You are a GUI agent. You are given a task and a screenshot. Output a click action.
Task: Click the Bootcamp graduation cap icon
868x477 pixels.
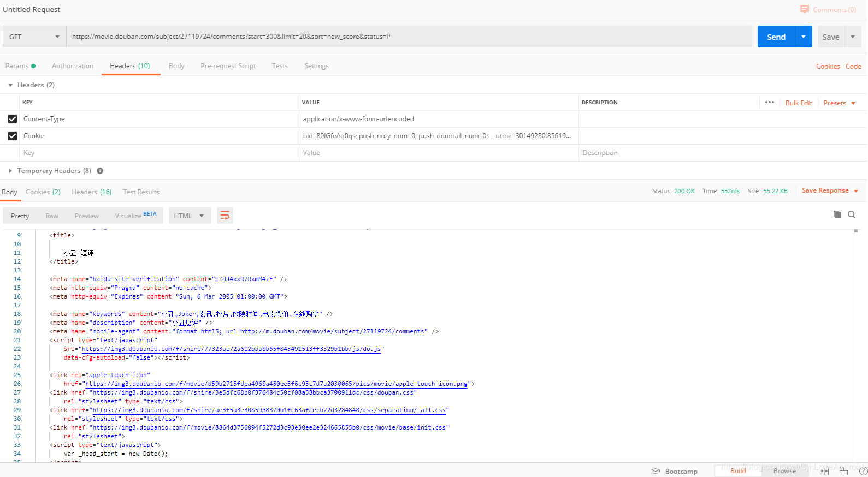tap(656, 471)
